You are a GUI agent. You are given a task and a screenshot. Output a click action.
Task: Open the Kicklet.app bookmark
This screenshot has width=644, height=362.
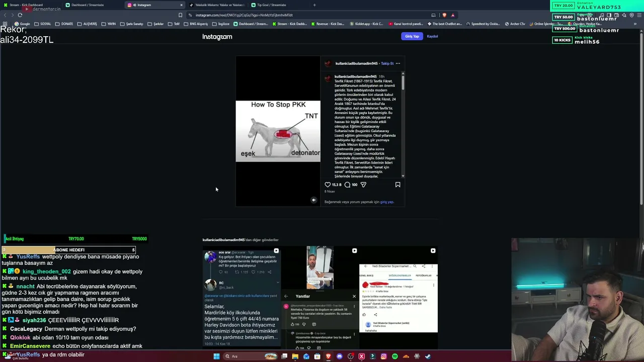366,24
